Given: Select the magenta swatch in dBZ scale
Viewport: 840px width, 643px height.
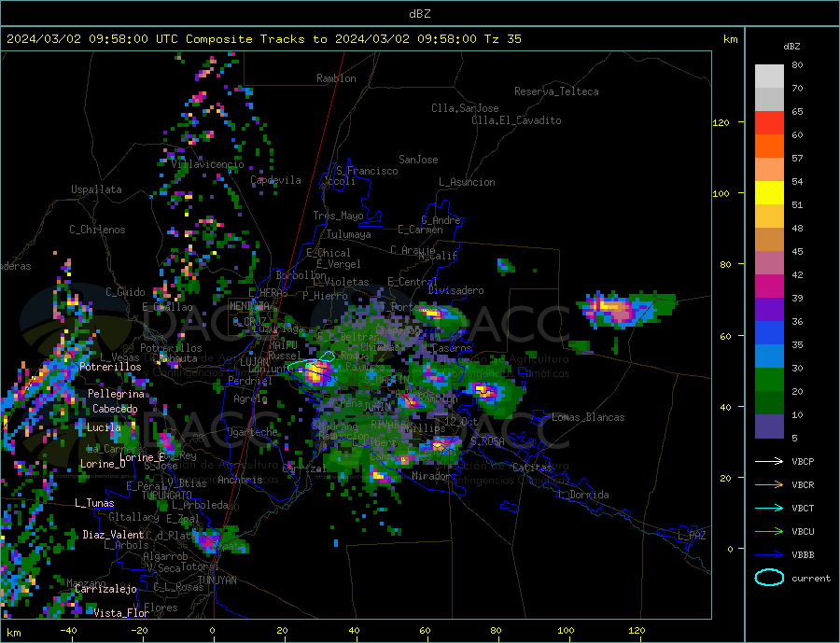Looking at the screenshot, I should (769, 287).
